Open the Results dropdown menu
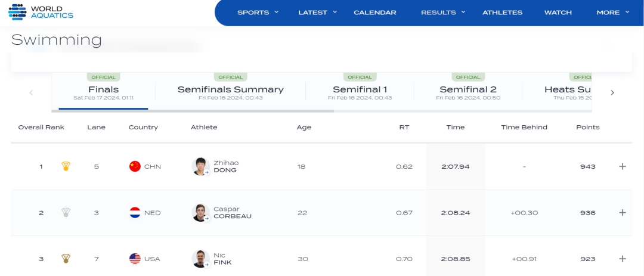The image size is (644, 276). [x=443, y=13]
